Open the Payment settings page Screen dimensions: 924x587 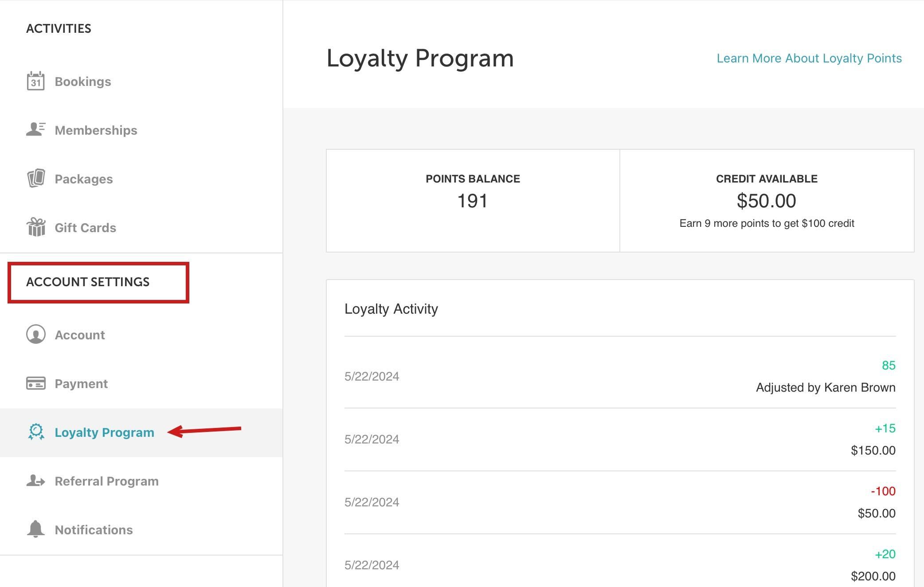[x=81, y=384]
